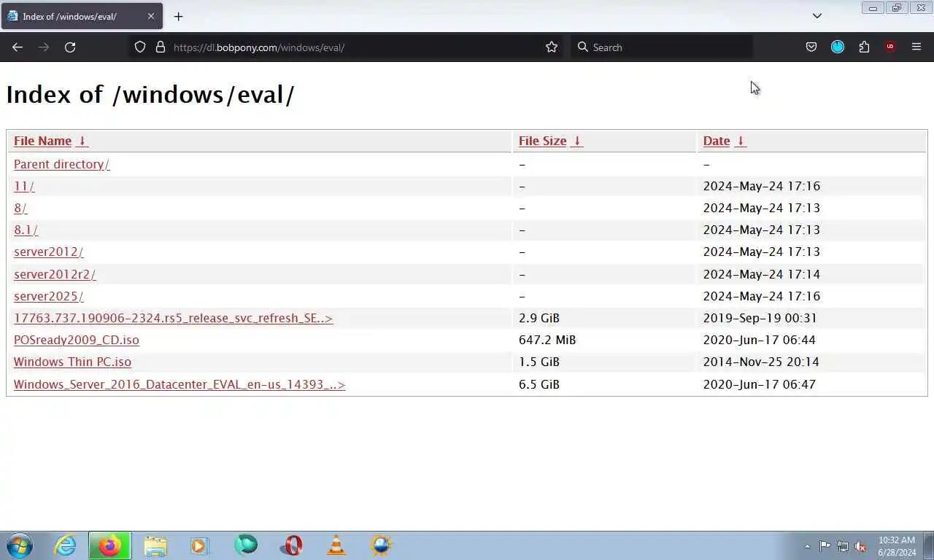The width and height of the screenshot is (934, 560).
Task: Toggle File Name descending arrow
Action: click(x=82, y=141)
